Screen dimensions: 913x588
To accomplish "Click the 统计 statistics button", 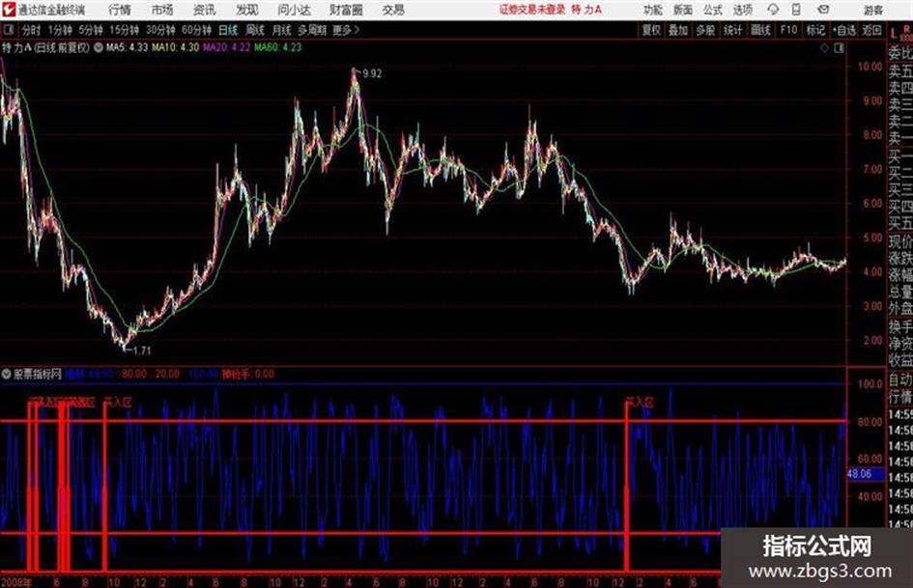I will (x=732, y=30).
